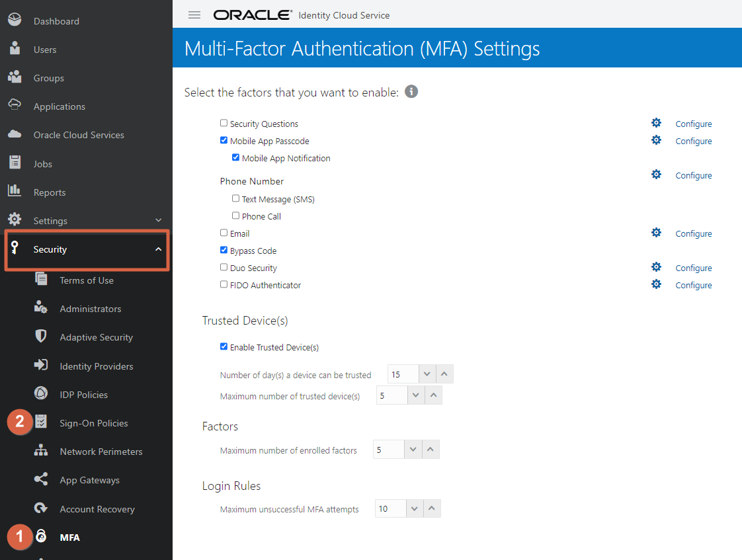
Task: Decrease number of days device trusted
Action: point(427,374)
